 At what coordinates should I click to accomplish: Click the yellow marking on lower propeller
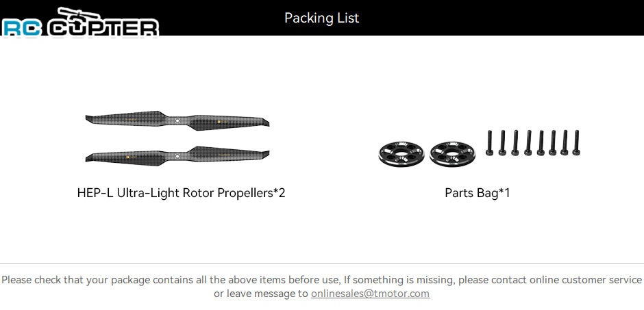(x=127, y=157)
